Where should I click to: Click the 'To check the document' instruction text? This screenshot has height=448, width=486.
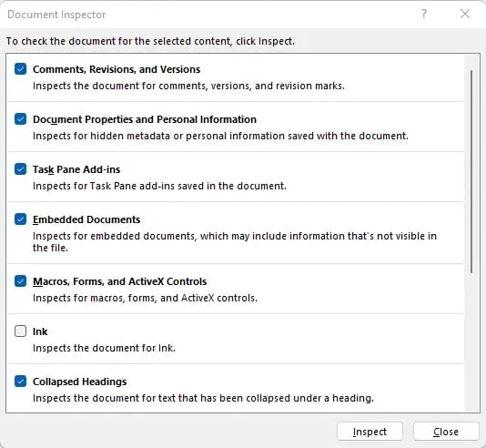[x=150, y=41]
